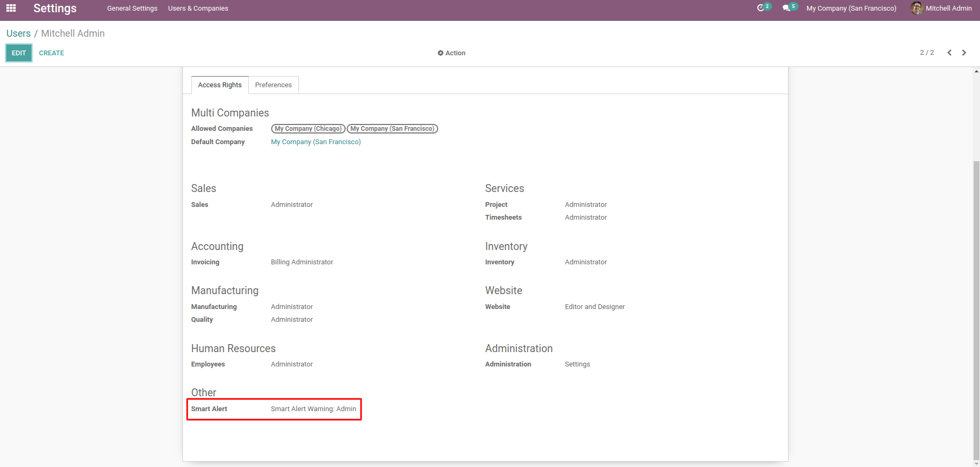The image size is (980, 467).
Task: Open the conversations chat bubble icon
Action: [x=786, y=8]
